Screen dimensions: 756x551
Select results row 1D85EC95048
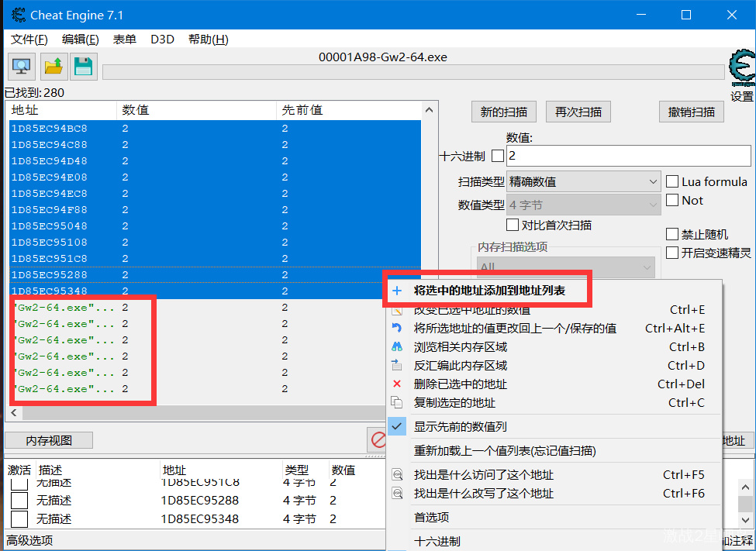click(x=215, y=226)
